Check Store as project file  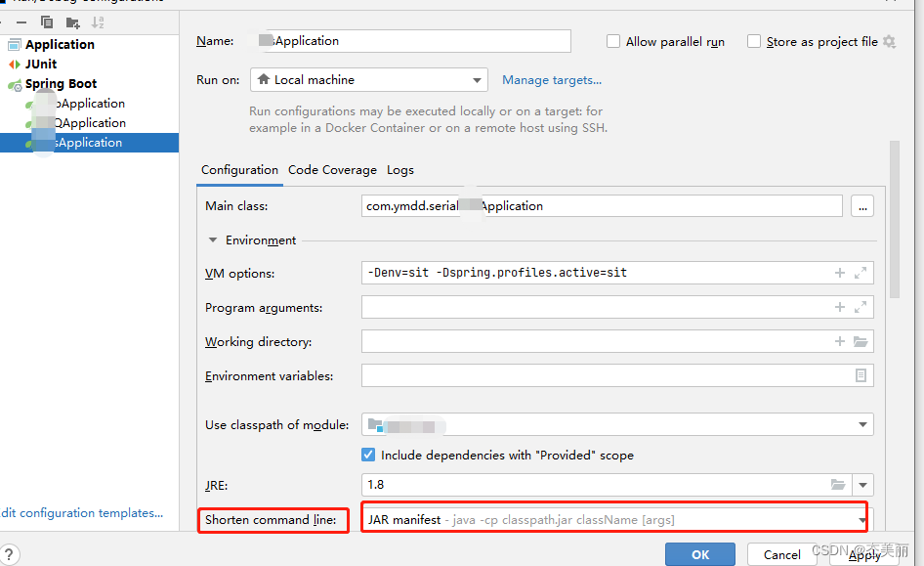(x=754, y=41)
